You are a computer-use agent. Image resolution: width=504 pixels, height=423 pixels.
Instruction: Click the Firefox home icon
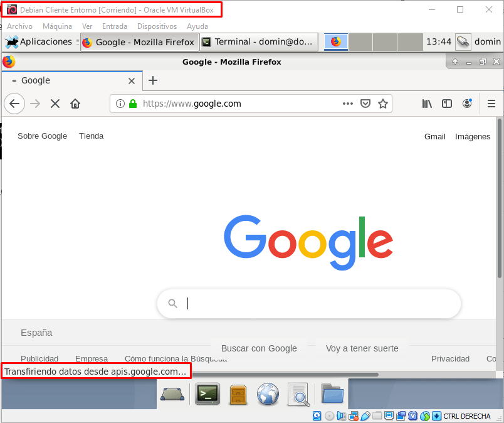75,104
